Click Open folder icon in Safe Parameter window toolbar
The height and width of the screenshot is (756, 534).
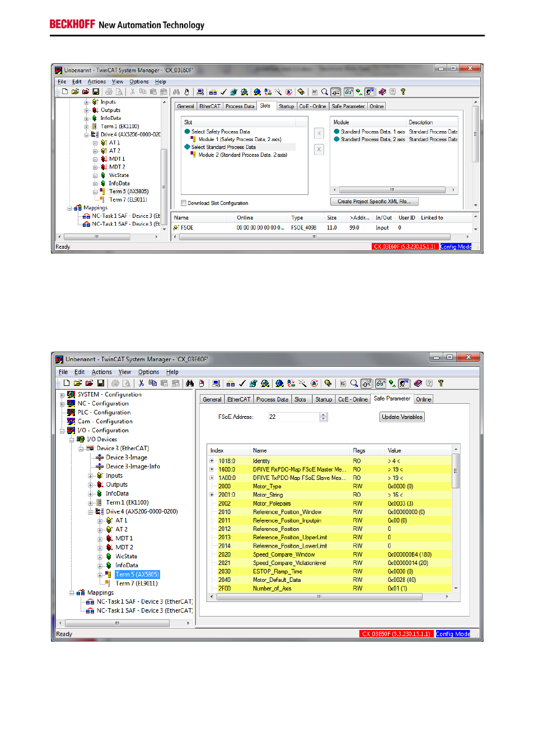78,383
